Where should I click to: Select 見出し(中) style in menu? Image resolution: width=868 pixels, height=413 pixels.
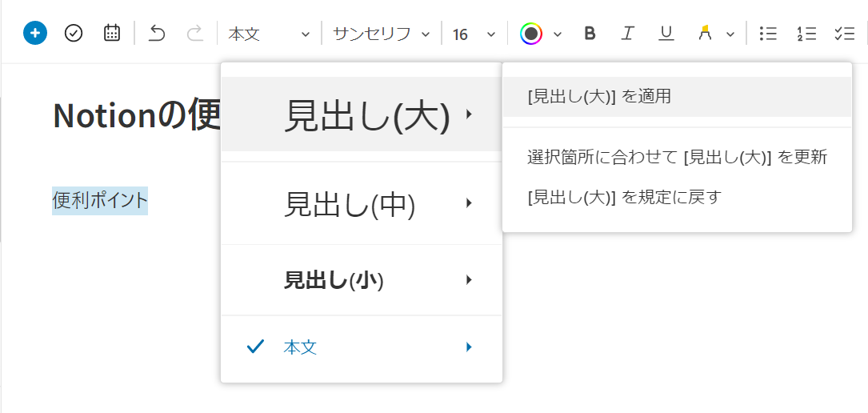pos(362,203)
